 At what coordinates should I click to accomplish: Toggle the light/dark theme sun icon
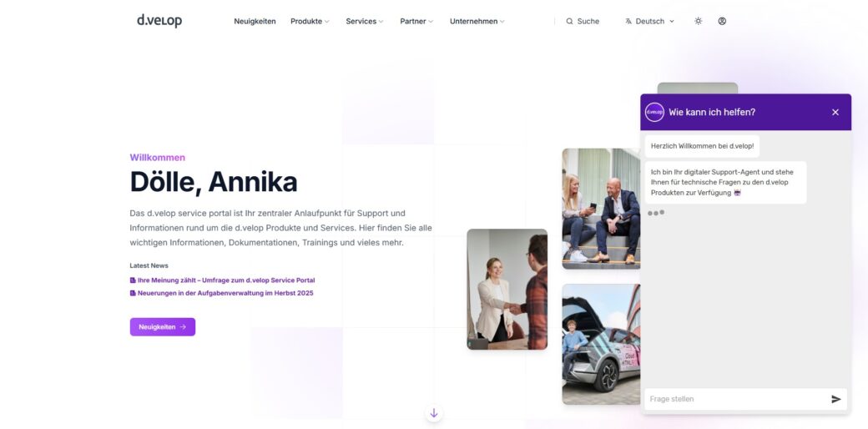[698, 21]
